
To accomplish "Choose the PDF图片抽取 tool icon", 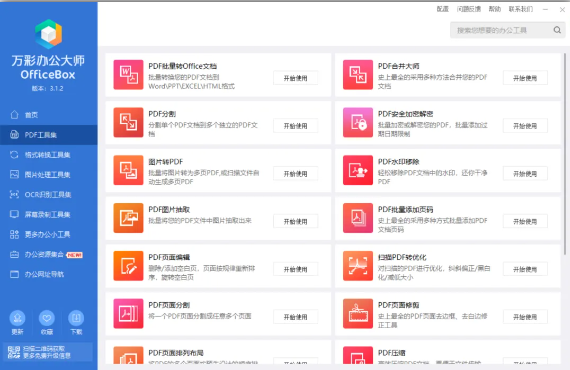I will (x=128, y=218).
